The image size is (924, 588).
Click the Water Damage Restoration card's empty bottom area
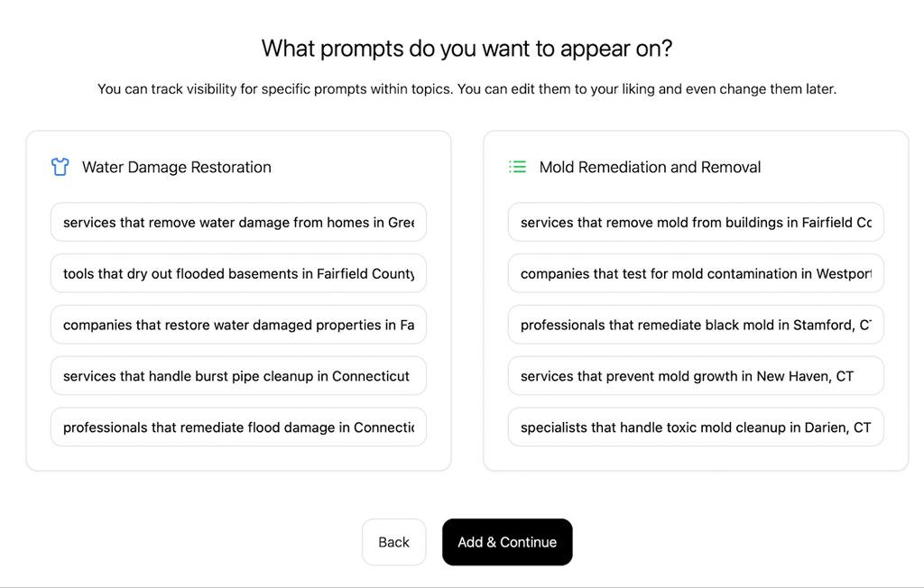(238, 458)
